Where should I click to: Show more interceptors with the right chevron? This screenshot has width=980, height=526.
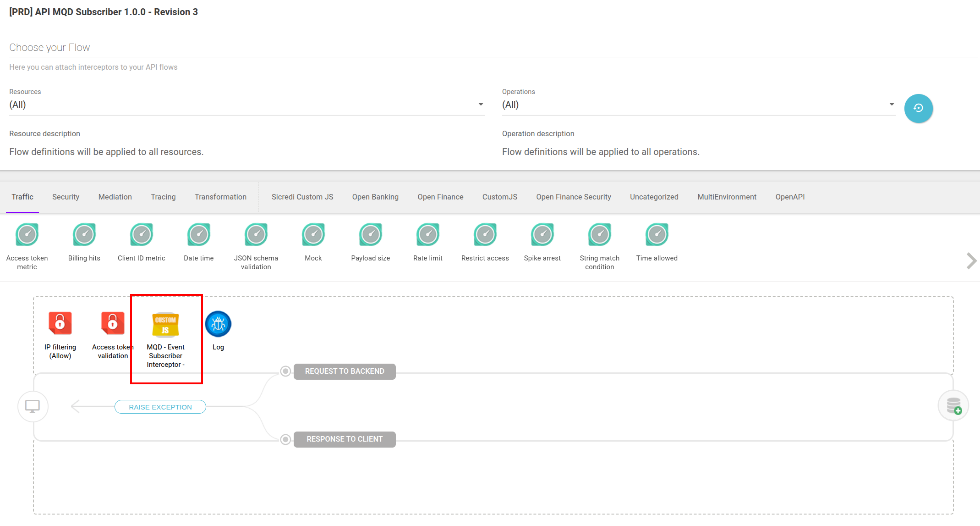[x=971, y=260]
